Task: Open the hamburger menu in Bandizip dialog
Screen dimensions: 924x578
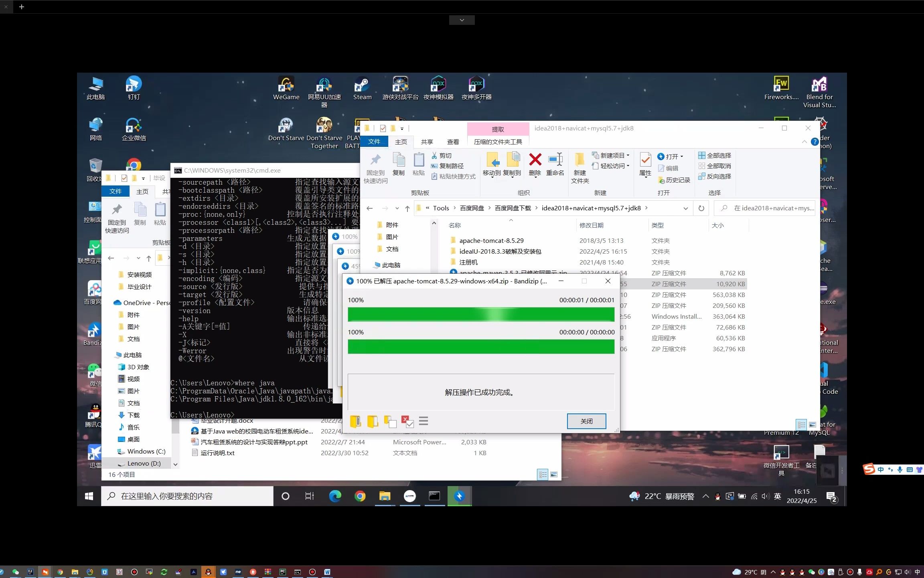Action: [x=423, y=421]
